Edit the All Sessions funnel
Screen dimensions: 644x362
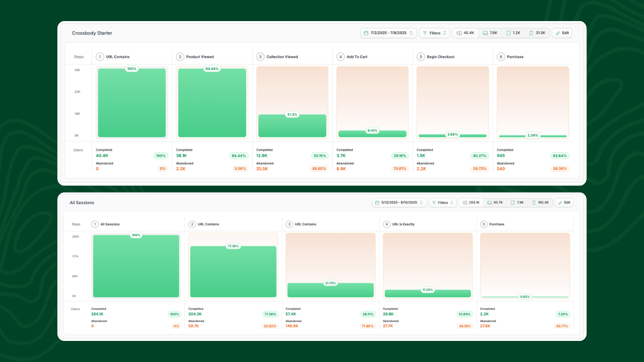point(563,203)
